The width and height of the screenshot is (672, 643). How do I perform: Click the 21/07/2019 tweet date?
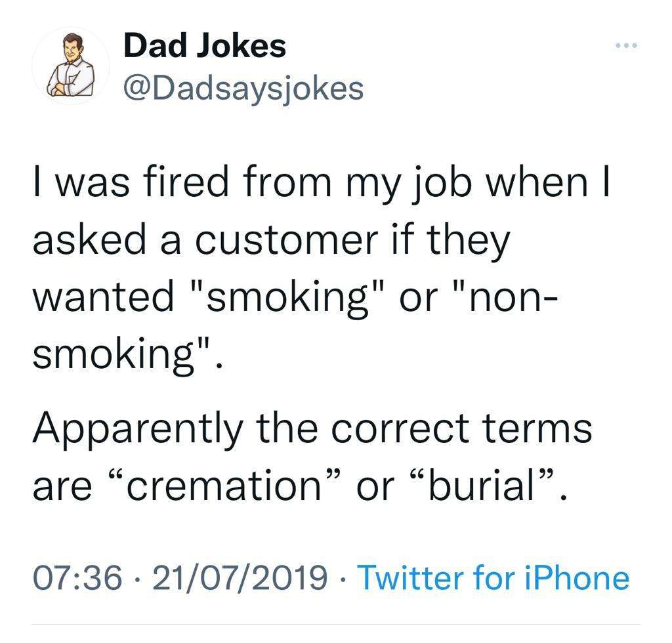[x=240, y=577]
